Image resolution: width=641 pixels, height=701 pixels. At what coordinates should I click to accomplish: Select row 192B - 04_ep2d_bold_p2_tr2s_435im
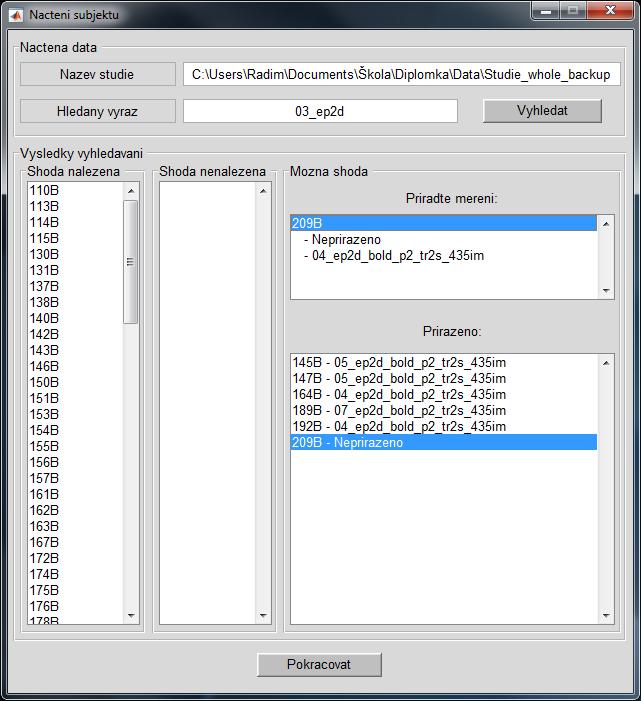[443, 427]
